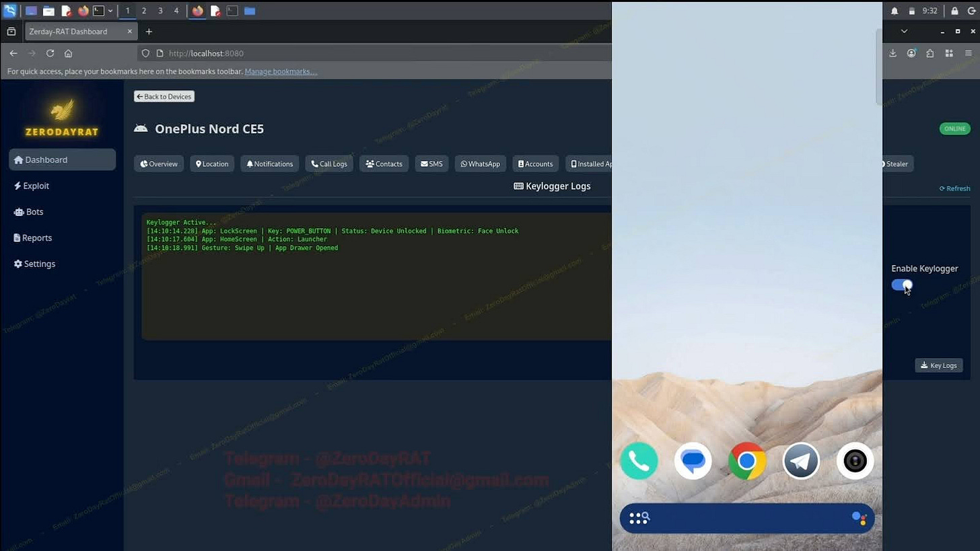
Task: Expand the terminal launcher dropdown arrow
Action: pos(110,11)
